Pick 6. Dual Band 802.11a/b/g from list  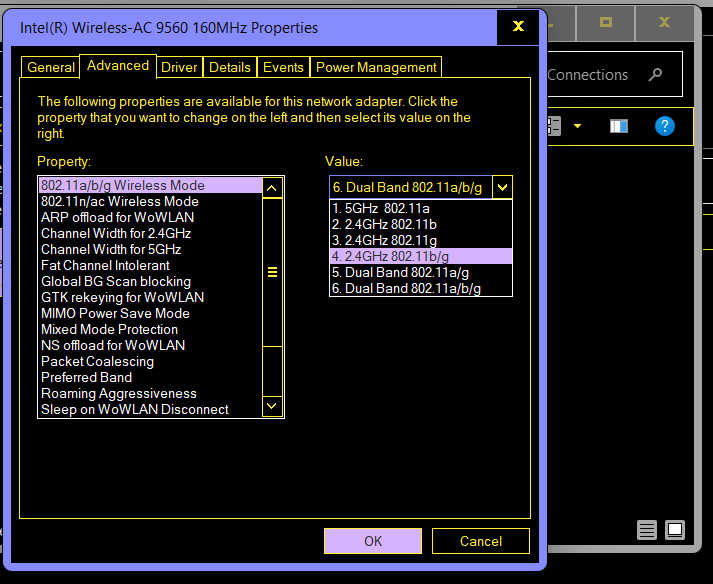point(421,288)
